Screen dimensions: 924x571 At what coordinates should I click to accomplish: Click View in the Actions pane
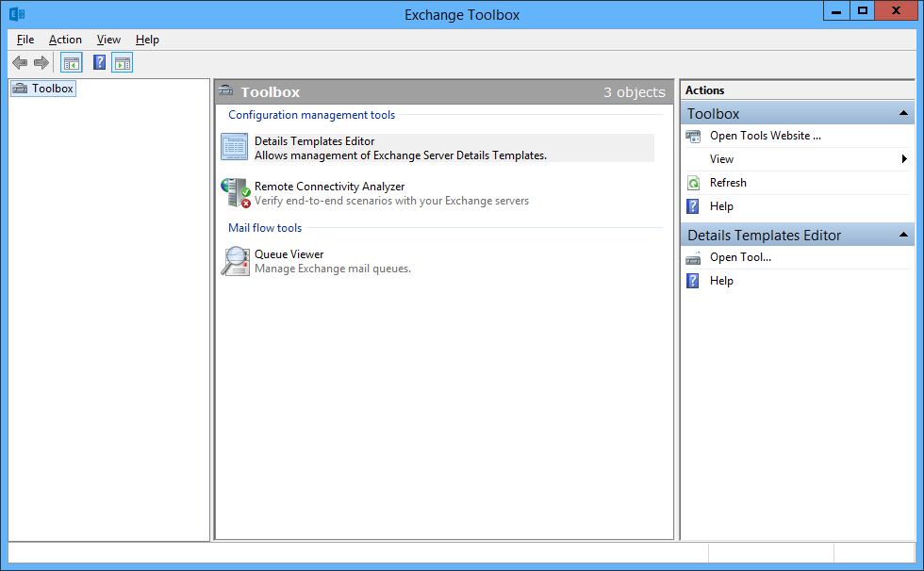point(721,159)
